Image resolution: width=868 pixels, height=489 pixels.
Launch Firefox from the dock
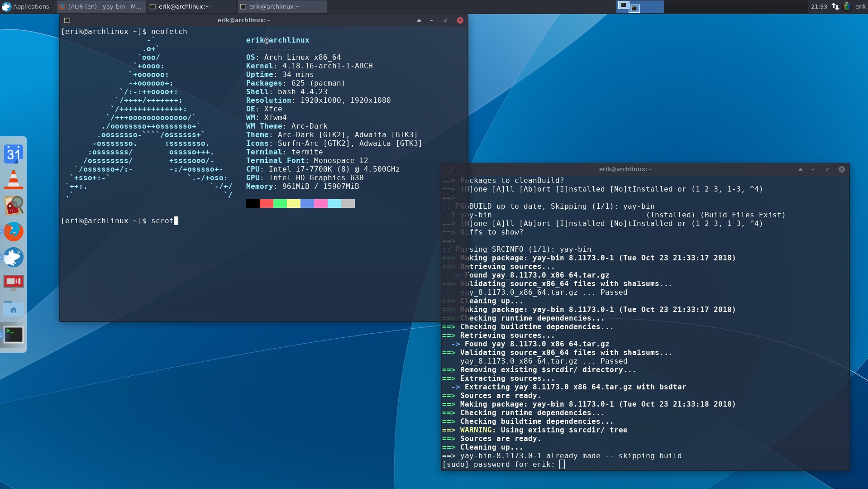coord(14,231)
